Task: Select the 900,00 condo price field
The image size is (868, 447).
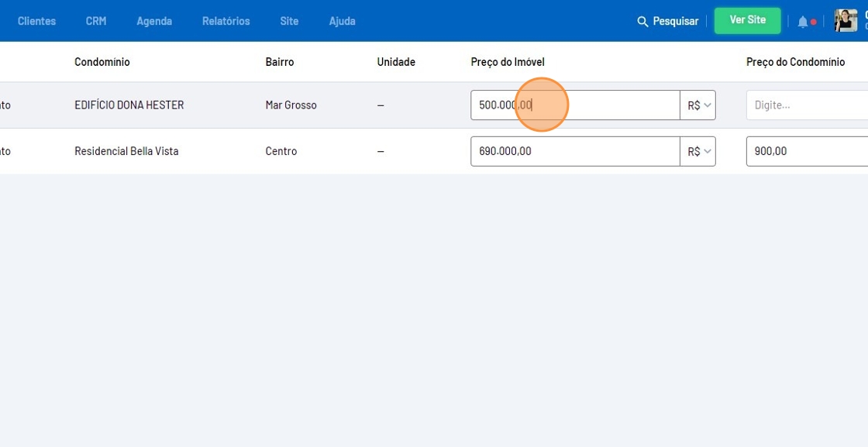Action: tap(806, 152)
